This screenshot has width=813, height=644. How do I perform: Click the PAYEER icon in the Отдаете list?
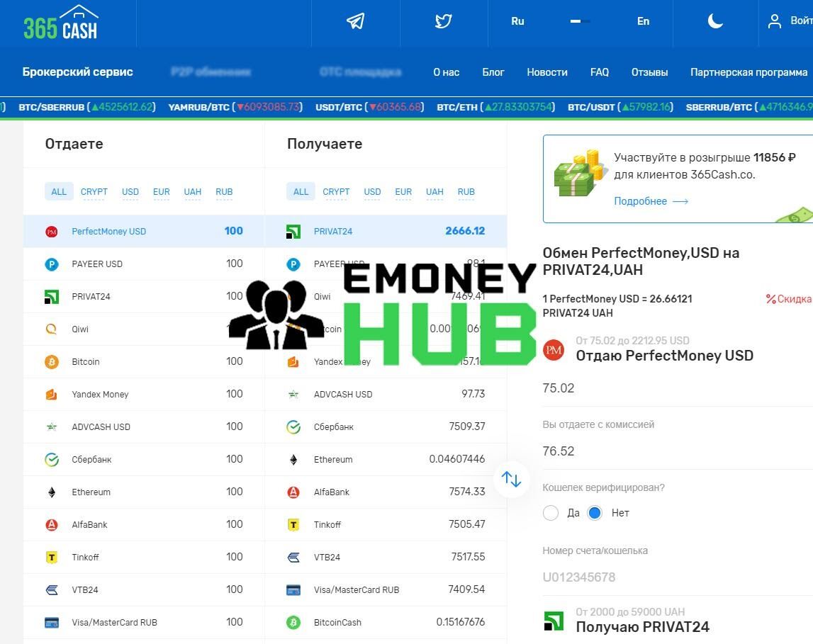point(51,264)
